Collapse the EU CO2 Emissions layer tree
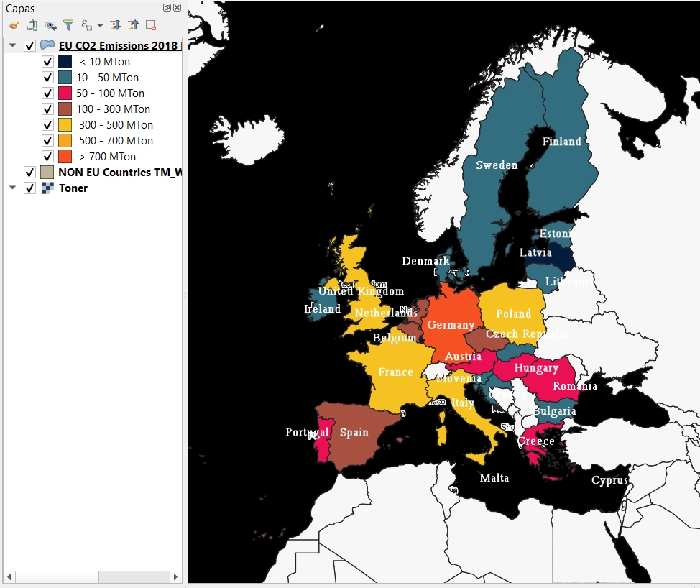Image resolution: width=700 pixels, height=588 pixels. point(12,46)
